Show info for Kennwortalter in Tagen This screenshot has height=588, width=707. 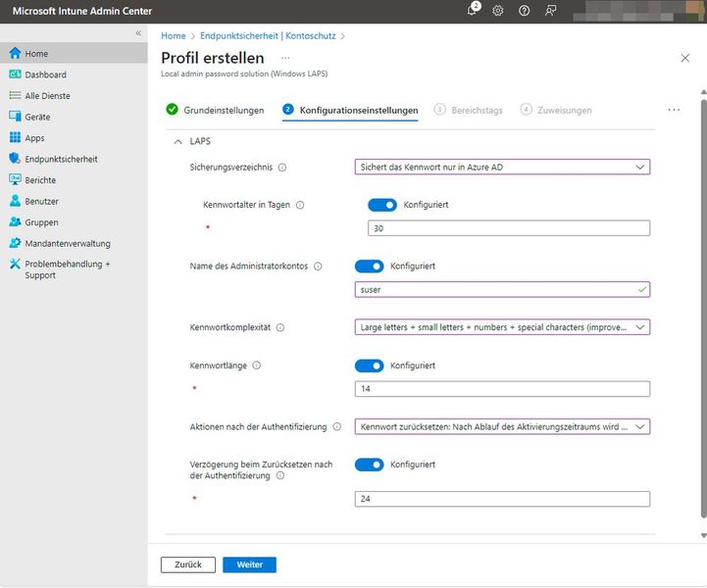tap(300, 205)
